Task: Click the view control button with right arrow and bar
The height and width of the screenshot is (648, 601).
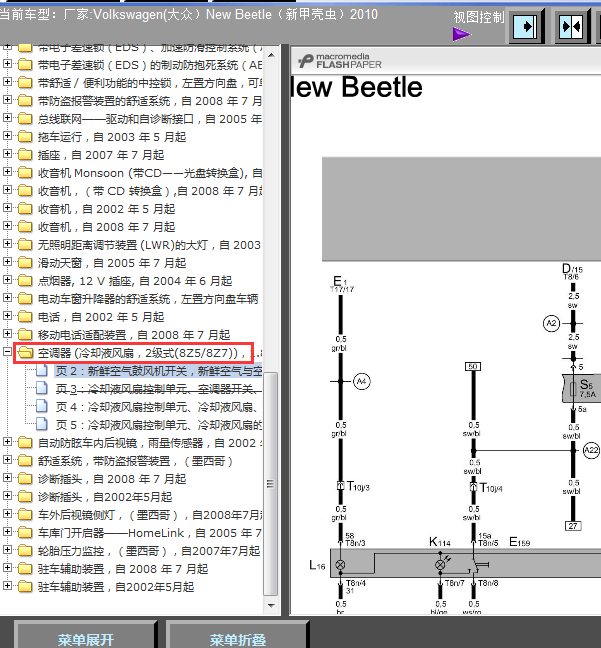Action: point(525,26)
